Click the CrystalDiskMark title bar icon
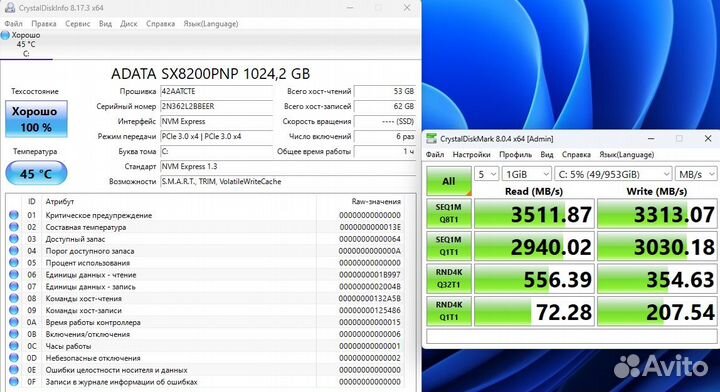The height and width of the screenshot is (392, 720). 431,139
